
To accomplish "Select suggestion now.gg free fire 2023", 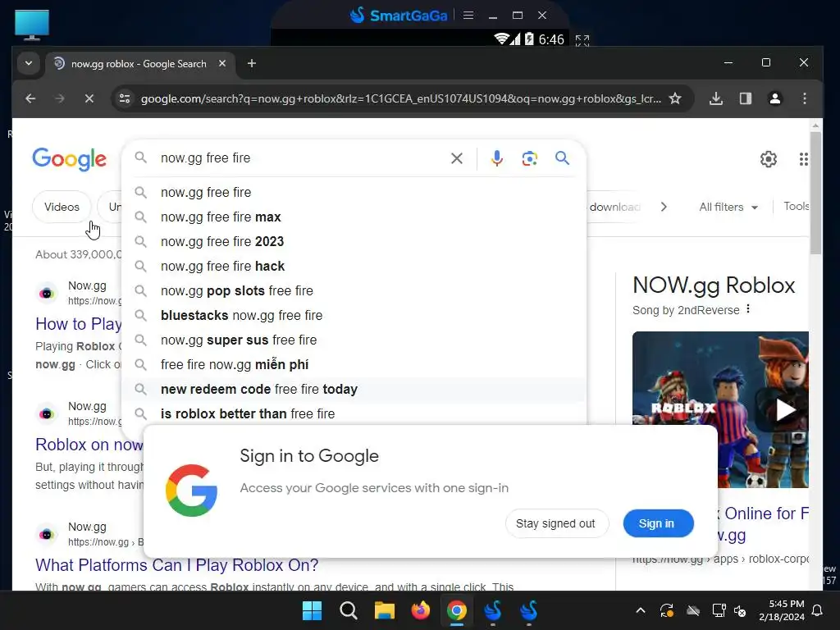I will click(x=354, y=242).
